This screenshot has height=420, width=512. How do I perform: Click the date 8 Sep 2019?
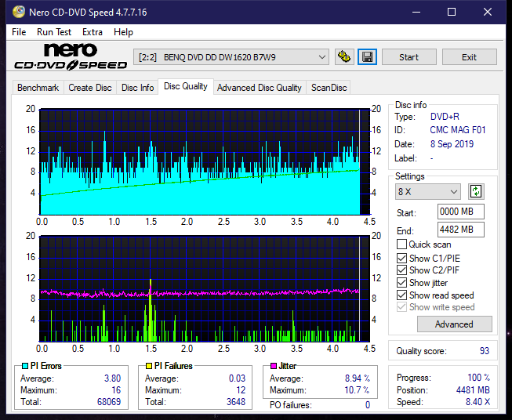[x=452, y=144]
